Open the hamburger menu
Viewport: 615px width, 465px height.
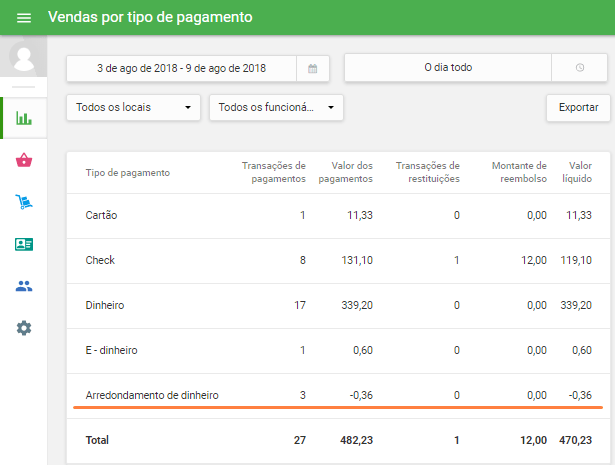coord(24,18)
